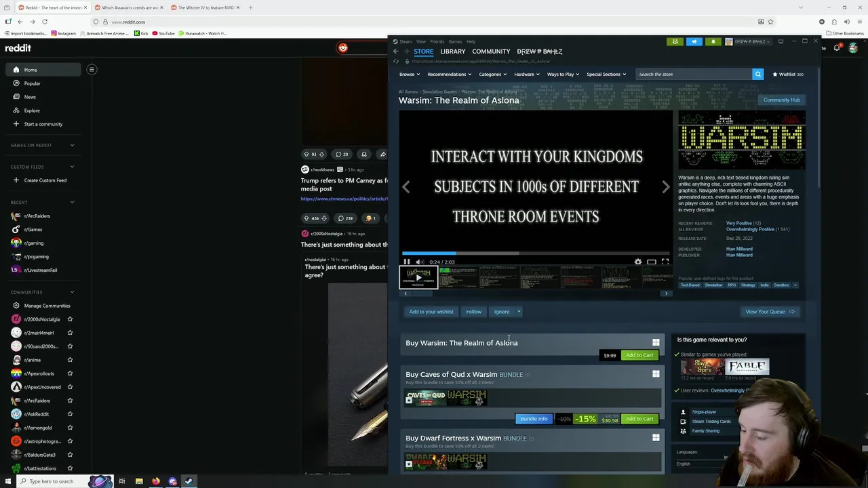
Task: Pause the Warsim trailer video
Action: 407,262
